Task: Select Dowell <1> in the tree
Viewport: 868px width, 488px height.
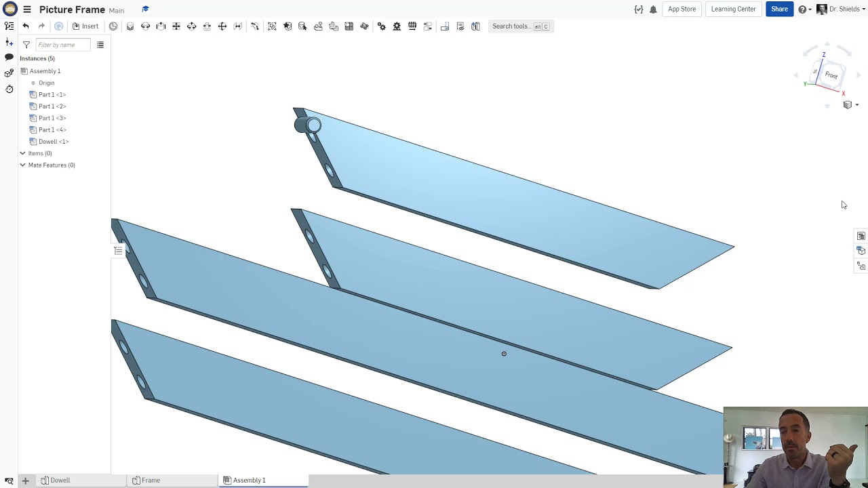Action: (x=54, y=142)
